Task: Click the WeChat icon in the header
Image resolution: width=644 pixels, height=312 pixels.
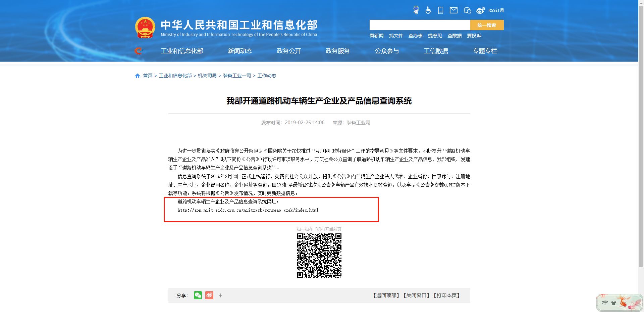Action: point(467,10)
